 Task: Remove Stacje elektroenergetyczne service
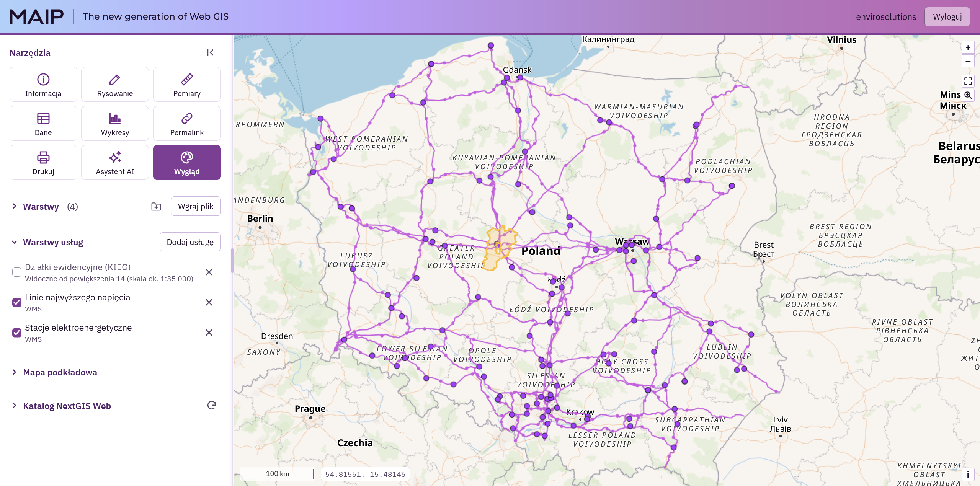209,333
